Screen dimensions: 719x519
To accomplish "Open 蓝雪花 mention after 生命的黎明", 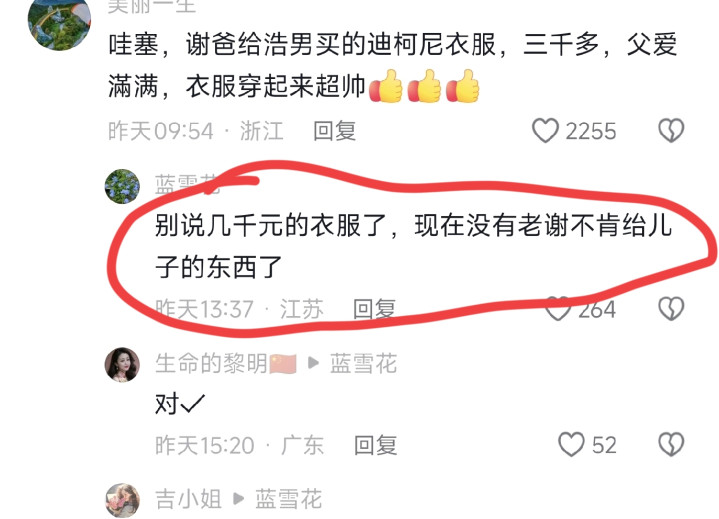I will click(x=363, y=364).
